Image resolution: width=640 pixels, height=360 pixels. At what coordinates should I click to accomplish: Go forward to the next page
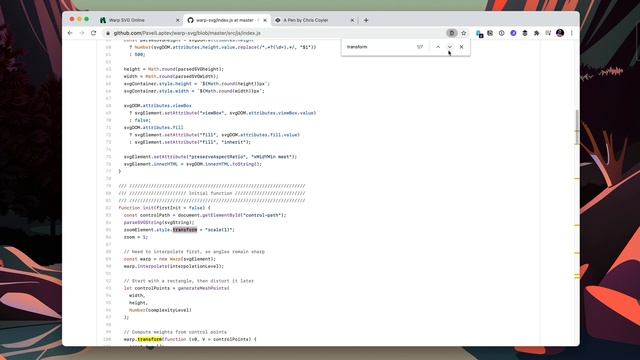tap(82, 33)
